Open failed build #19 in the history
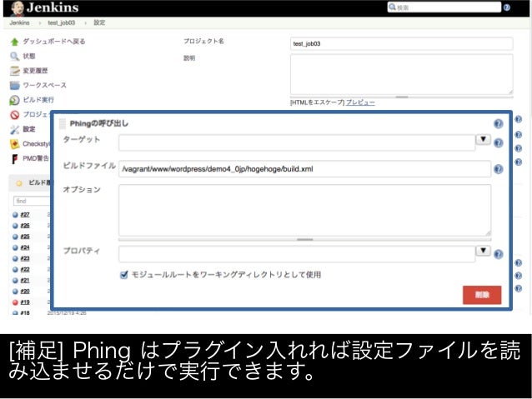 [x=25, y=302]
